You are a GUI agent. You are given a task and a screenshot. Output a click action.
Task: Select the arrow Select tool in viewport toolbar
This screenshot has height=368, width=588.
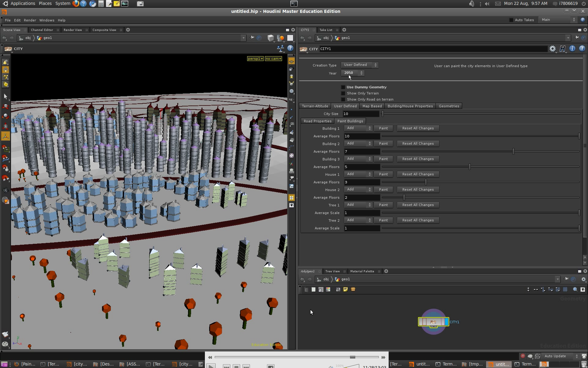6,96
